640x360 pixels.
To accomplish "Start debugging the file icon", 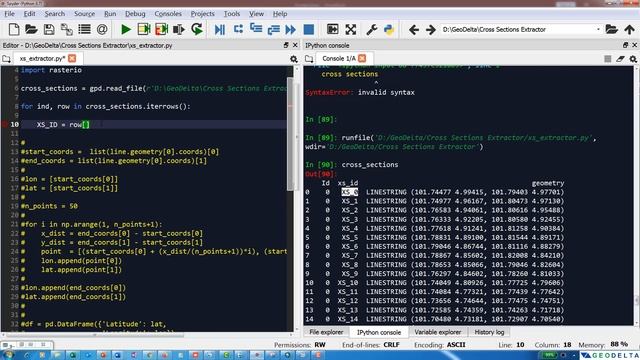I will coord(220,29).
